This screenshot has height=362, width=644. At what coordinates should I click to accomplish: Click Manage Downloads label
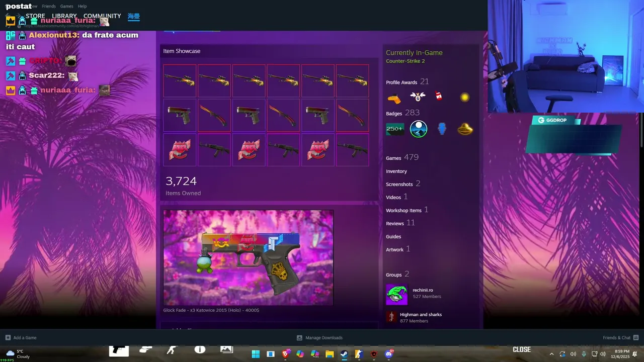pyautogui.click(x=324, y=338)
